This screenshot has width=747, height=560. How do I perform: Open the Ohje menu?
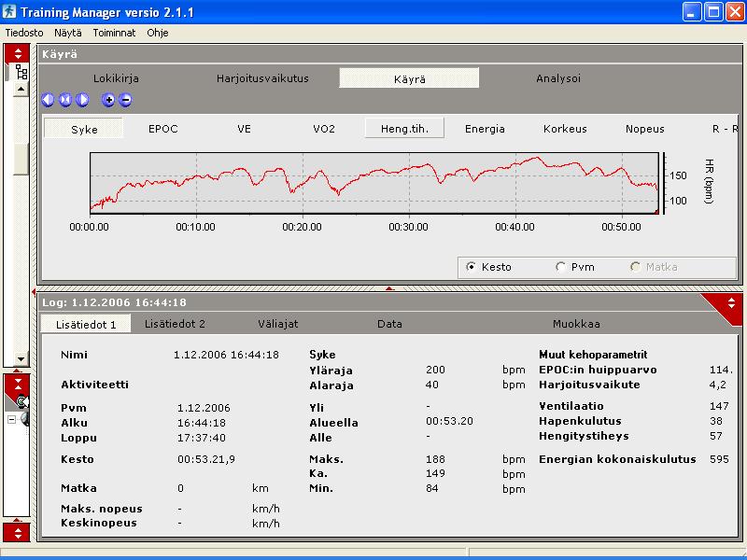pos(158,33)
